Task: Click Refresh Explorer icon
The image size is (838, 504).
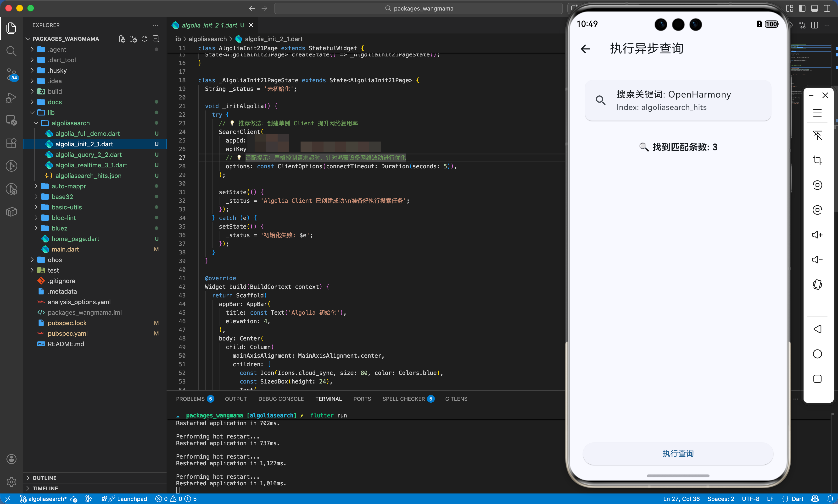Action: (x=145, y=39)
